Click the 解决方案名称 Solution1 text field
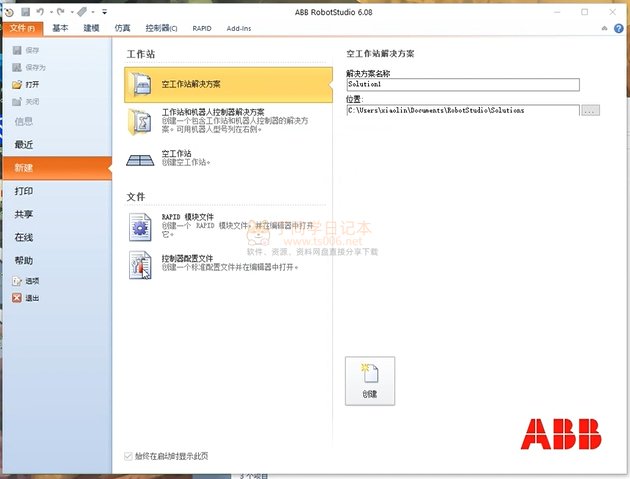The image size is (630, 479). (462, 85)
